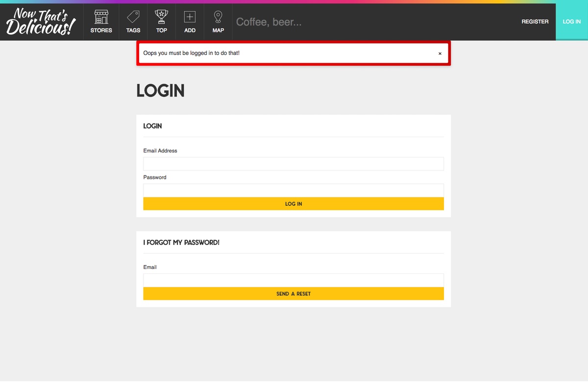Click the 'I Forgot My Password!' heading
This screenshot has width=588, height=392.
(x=181, y=243)
